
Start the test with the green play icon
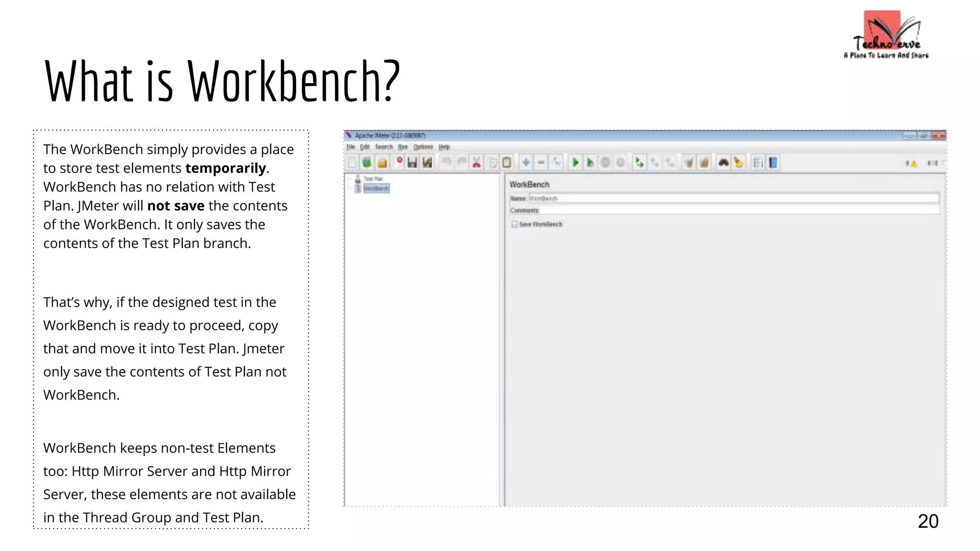point(576,163)
